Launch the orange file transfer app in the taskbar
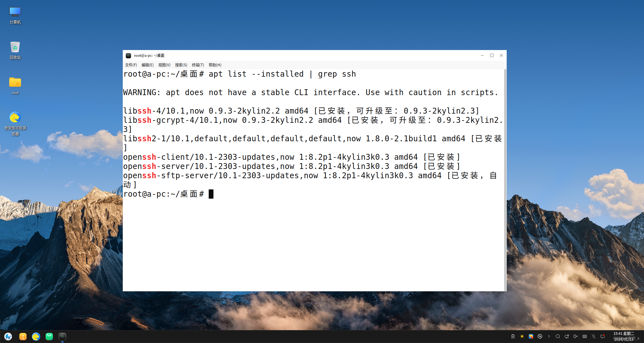This screenshot has height=343, width=644. [23, 336]
